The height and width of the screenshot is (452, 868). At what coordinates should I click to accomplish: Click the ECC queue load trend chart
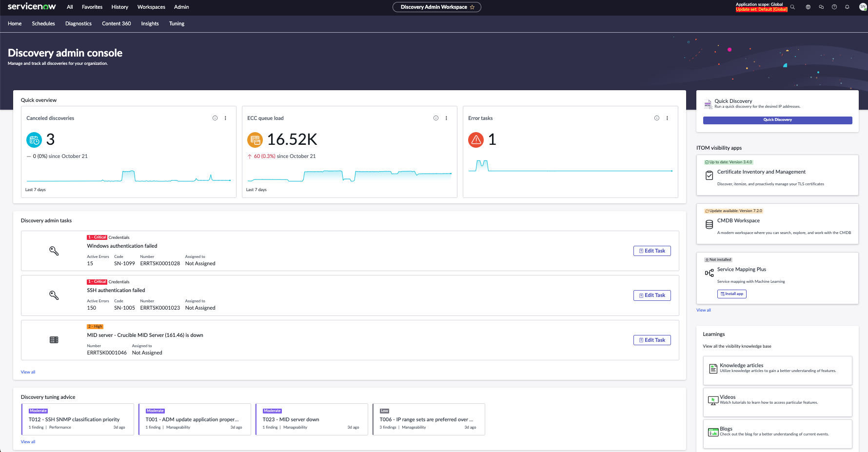click(x=349, y=176)
